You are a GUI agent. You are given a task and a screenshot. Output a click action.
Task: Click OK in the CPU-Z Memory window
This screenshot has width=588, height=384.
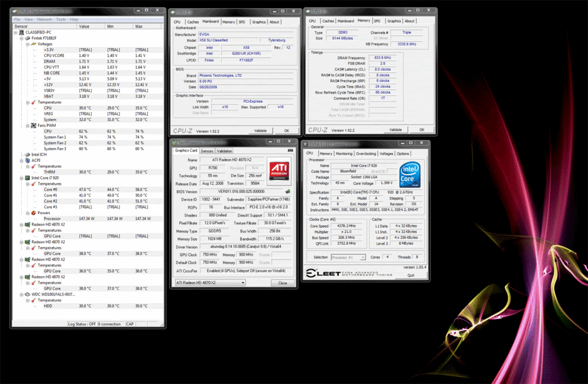[x=421, y=130]
